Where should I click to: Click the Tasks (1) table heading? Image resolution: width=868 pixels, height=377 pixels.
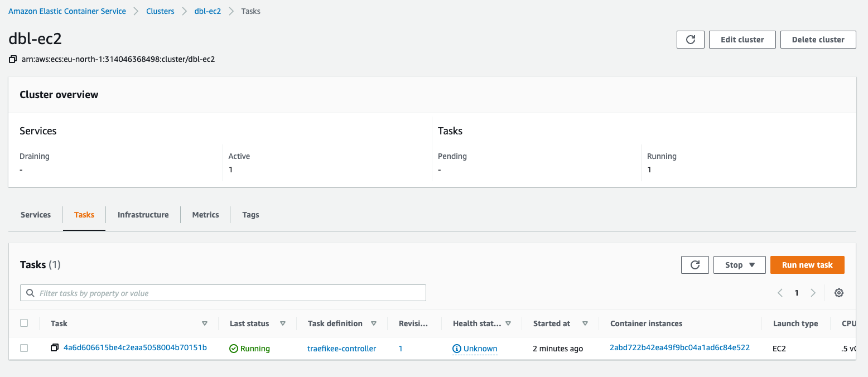40,265
